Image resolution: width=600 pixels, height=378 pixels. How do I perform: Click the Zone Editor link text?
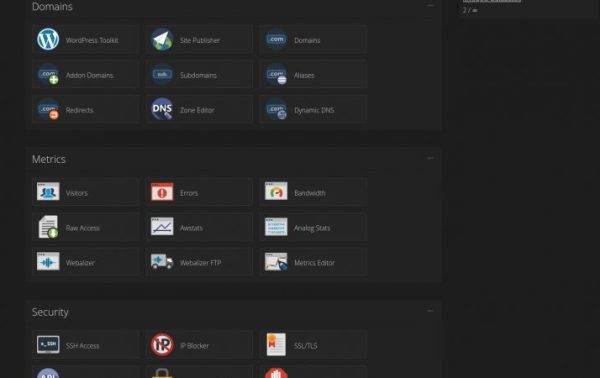click(x=197, y=110)
